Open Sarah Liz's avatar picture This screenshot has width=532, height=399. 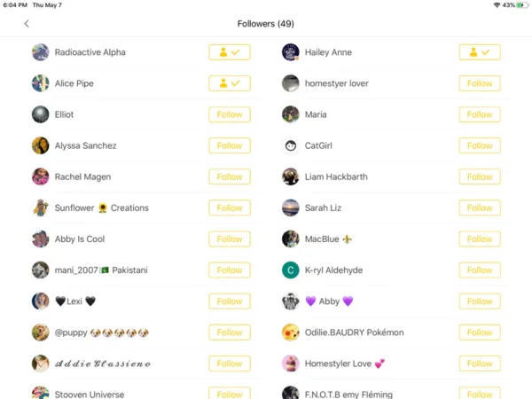click(291, 207)
